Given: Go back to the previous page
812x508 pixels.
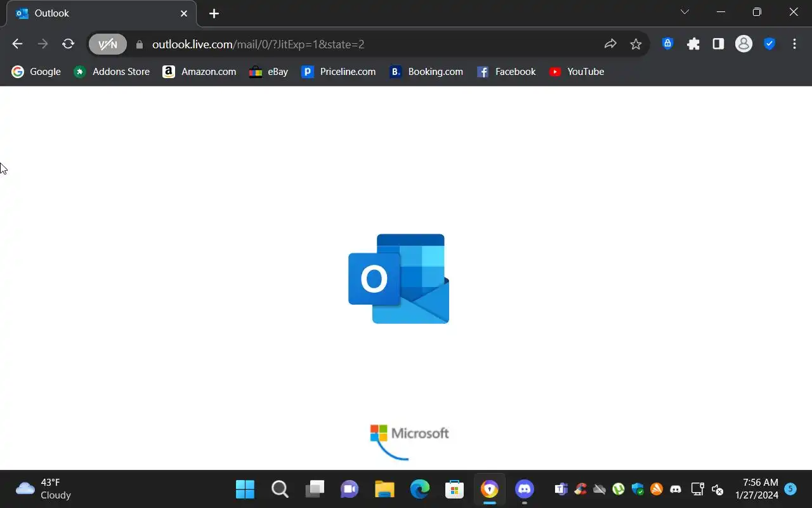Looking at the screenshot, I should 17,44.
